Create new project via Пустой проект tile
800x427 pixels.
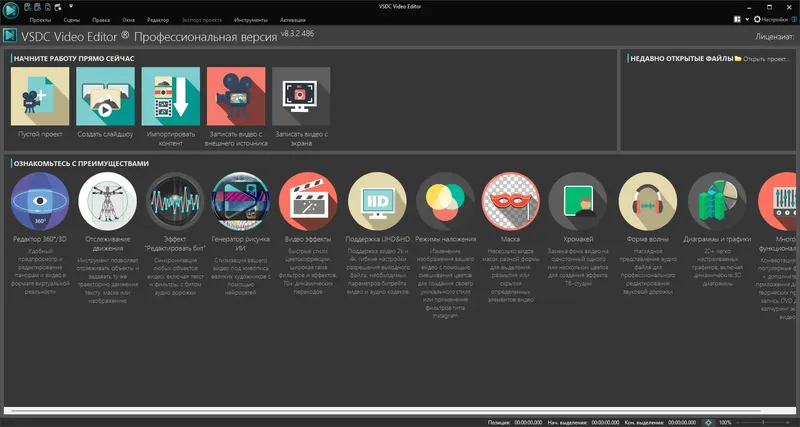click(x=40, y=96)
